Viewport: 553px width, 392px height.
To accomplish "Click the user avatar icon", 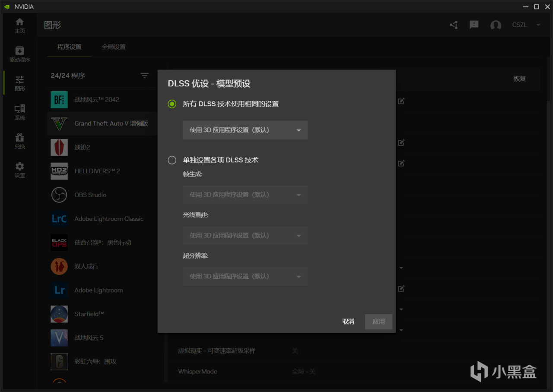I will click(496, 25).
